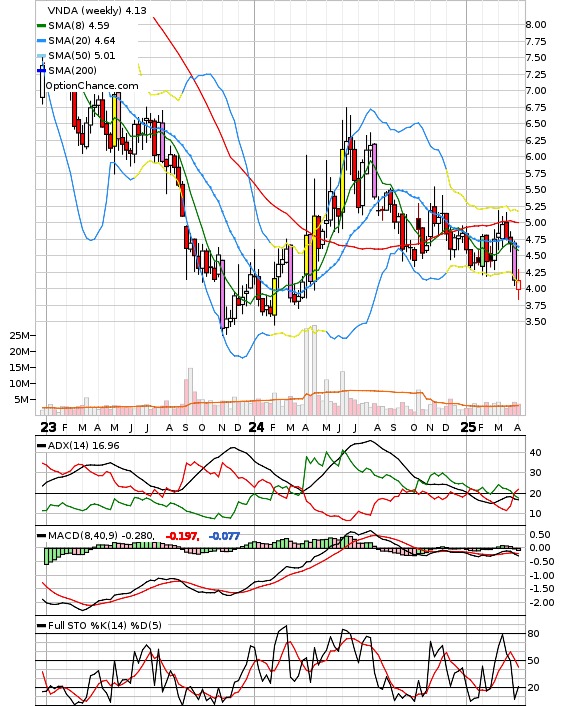Click the Full STO %K(14) legend marker
The width and height of the screenshot is (566, 706).
(41, 625)
